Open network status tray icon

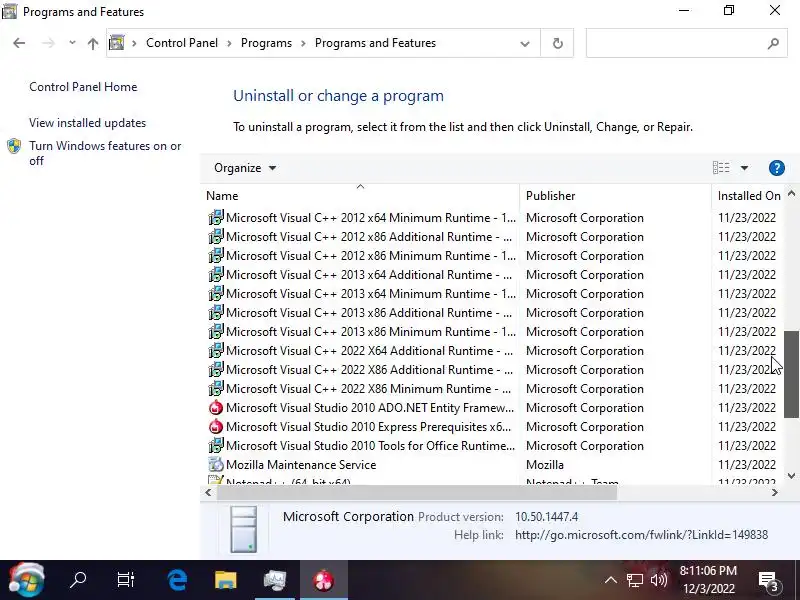click(x=635, y=580)
